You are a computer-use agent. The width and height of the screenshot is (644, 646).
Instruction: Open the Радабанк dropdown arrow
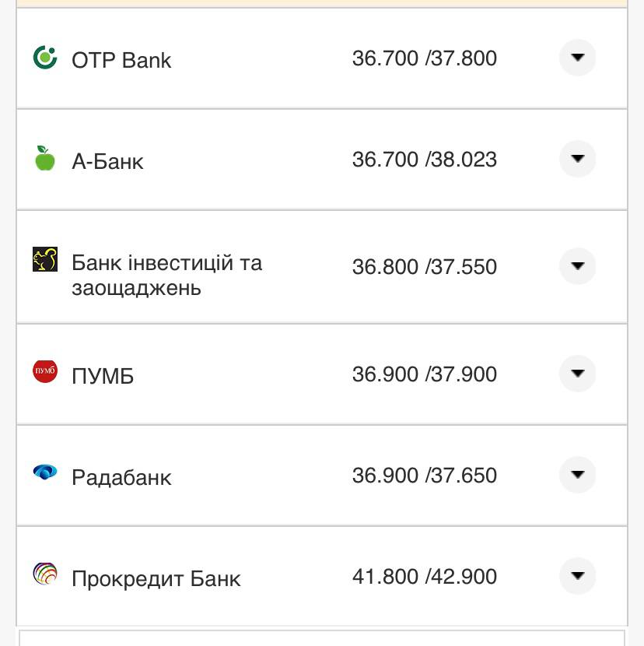click(x=577, y=476)
